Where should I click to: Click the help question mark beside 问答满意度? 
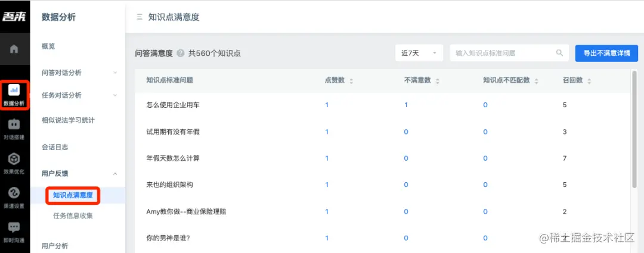[x=180, y=54]
